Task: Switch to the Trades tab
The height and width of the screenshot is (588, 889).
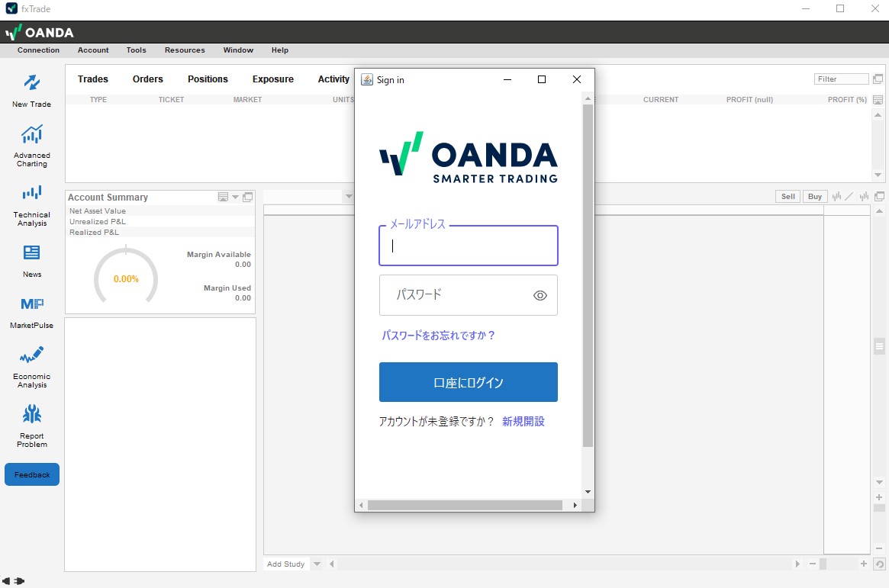Action: [x=93, y=79]
